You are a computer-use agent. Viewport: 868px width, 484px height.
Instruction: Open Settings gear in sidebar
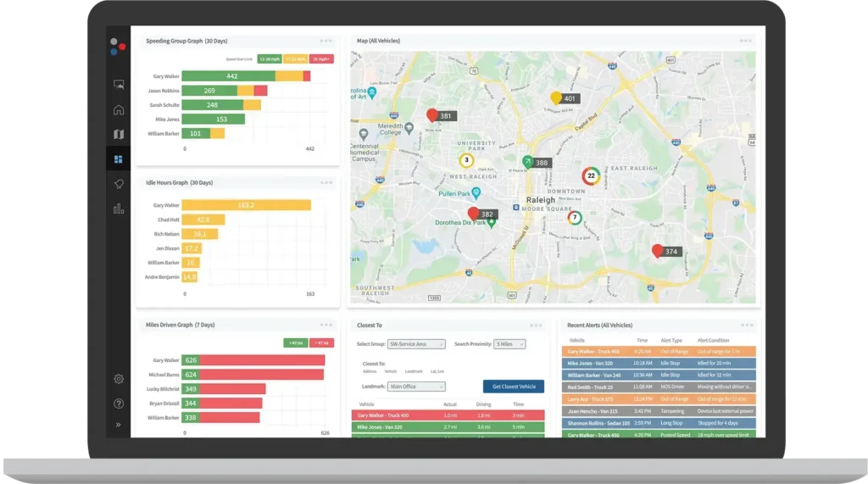coord(119,379)
